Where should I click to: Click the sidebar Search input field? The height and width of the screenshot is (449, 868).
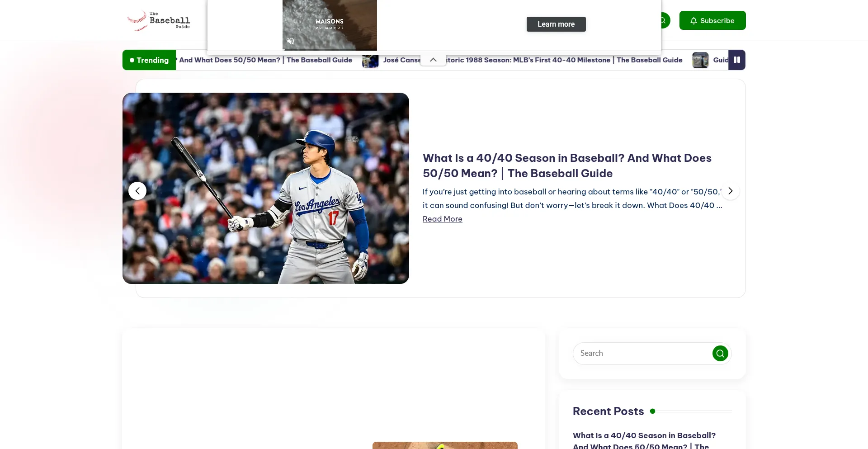tap(643, 353)
